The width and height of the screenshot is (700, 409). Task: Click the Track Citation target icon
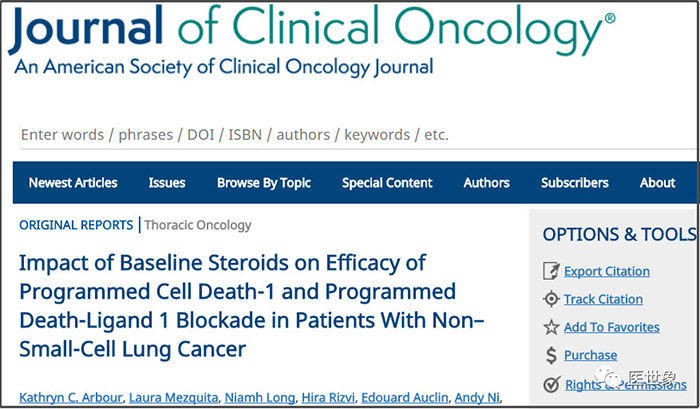click(x=551, y=299)
